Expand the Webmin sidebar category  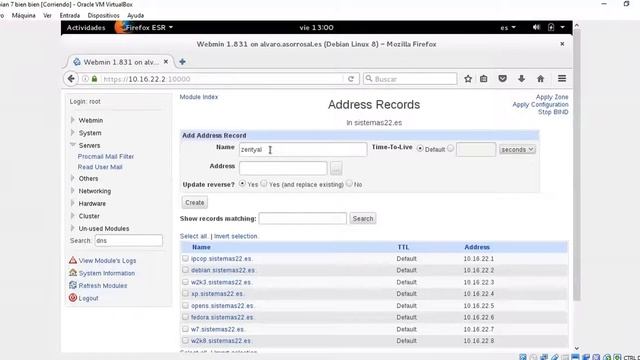point(73,120)
